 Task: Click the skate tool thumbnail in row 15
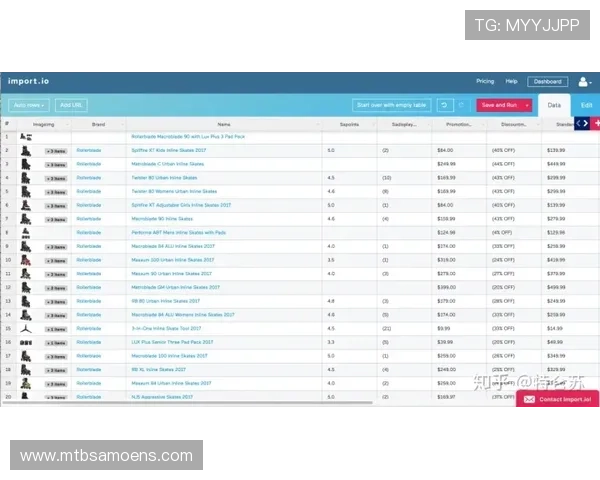26,329
